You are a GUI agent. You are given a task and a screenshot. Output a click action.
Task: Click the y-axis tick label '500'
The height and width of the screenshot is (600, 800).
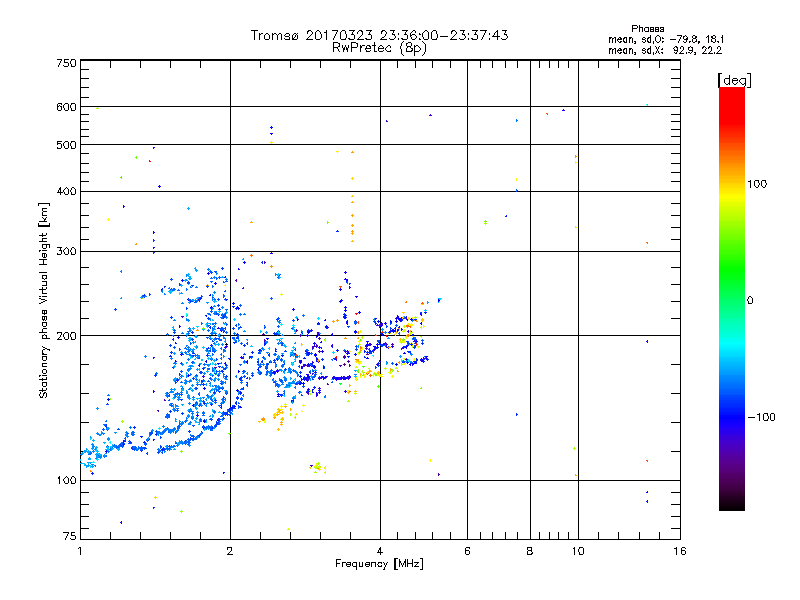(66, 145)
